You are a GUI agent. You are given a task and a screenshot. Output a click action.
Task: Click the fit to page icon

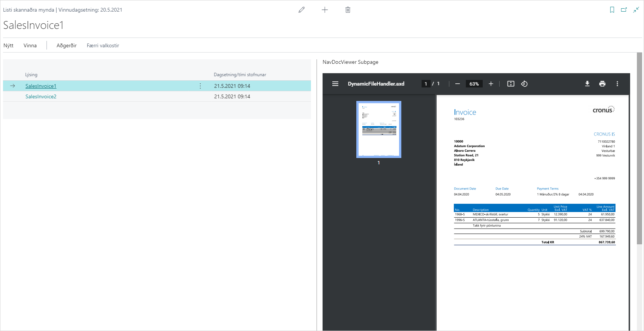coord(511,84)
